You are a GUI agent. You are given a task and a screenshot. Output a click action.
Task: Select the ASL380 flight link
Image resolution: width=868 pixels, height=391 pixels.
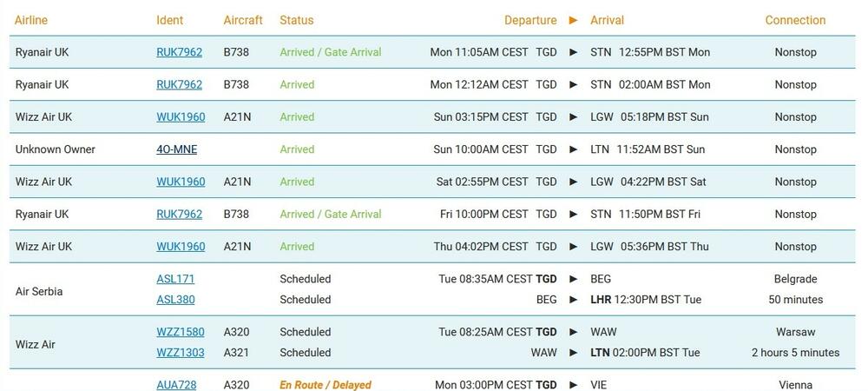tap(175, 300)
